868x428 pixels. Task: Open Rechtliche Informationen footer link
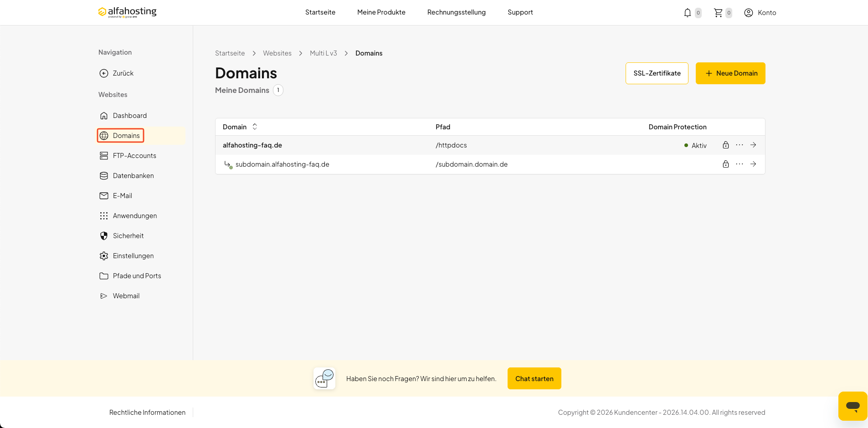pyautogui.click(x=147, y=413)
